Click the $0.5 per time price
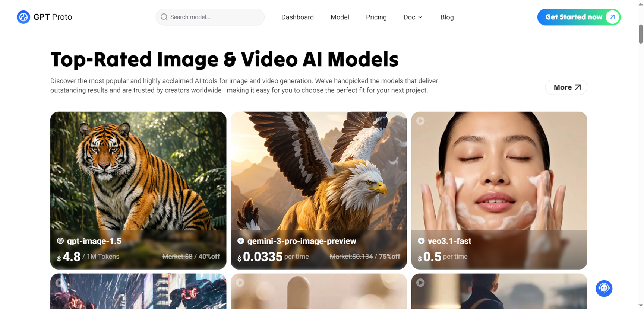 click(443, 257)
